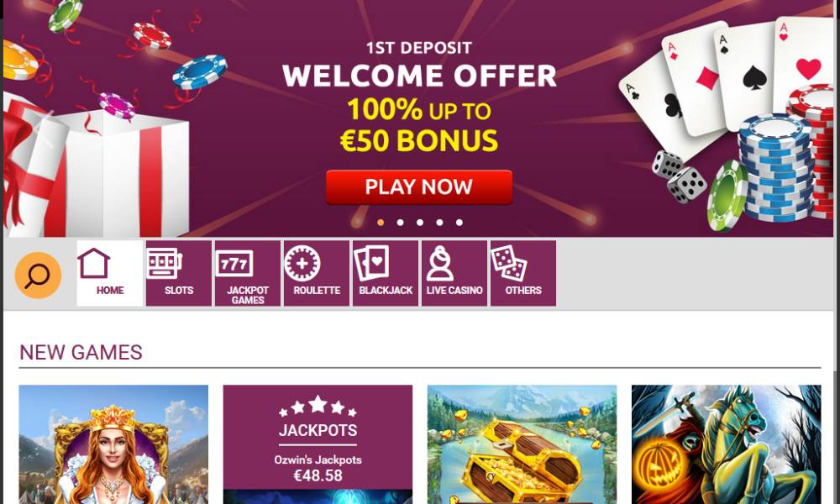This screenshot has height=504, width=840.
Task: Switch to the third banner slide dot
Action: pyautogui.click(x=420, y=223)
